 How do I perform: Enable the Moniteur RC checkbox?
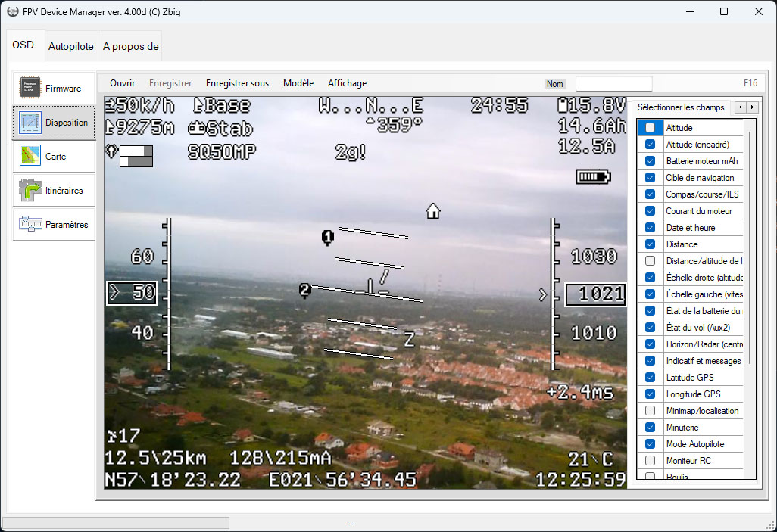point(650,460)
